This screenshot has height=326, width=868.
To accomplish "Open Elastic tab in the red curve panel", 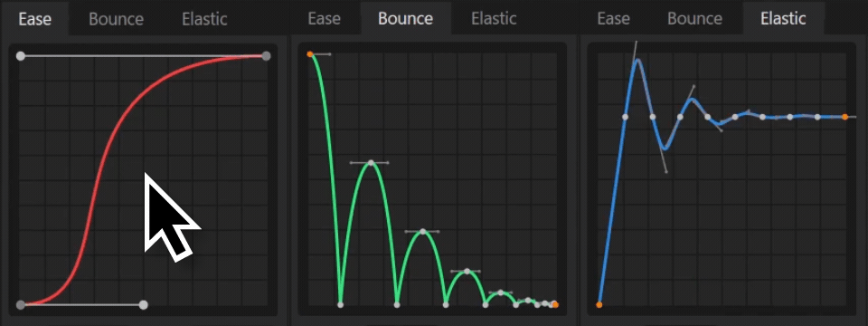I will 204,19.
